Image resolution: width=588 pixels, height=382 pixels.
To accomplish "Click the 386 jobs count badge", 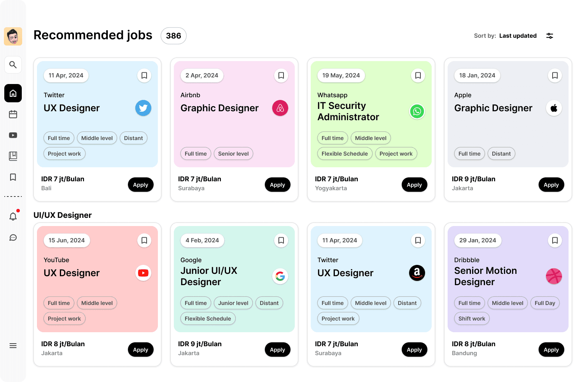I will (x=173, y=36).
